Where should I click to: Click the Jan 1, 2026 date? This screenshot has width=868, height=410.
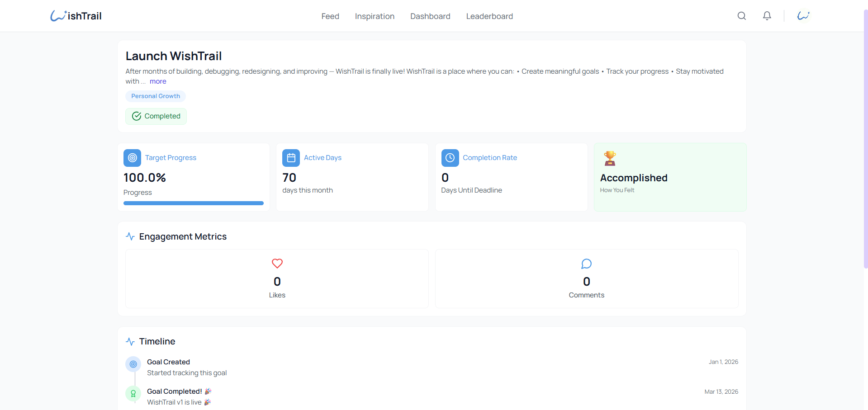[x=723, y=362]
